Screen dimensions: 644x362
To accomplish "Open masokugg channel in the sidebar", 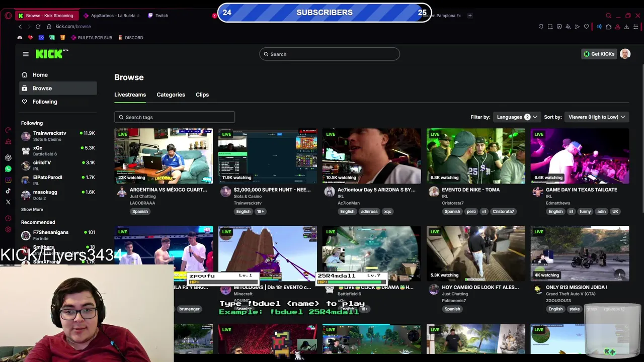I will [x=58, y=195].
